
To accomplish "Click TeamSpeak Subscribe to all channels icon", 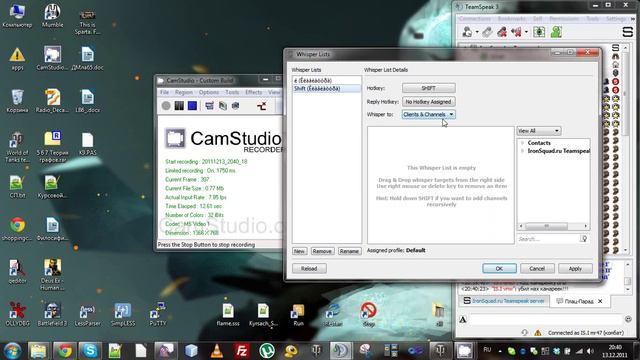I will point(539,32).
